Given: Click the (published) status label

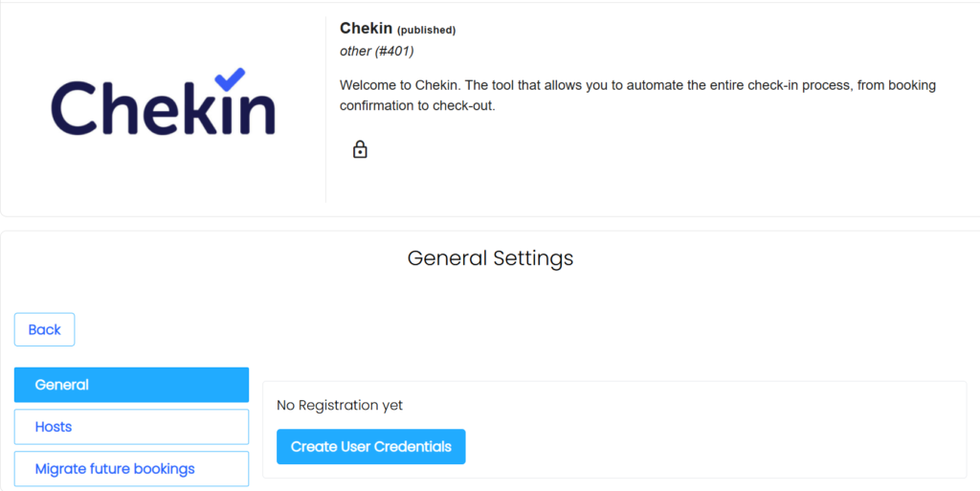Looking at the screenshot, I should pos(426,30).
